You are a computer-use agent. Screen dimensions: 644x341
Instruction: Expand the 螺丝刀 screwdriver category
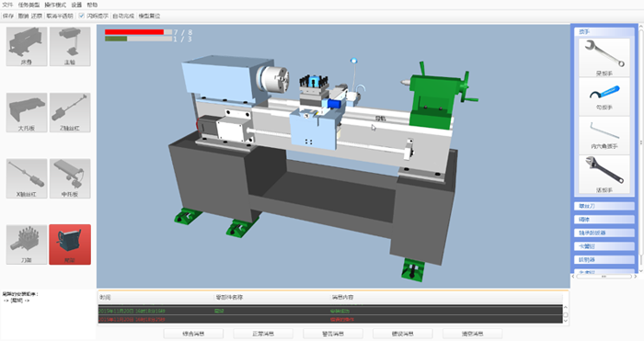pyautogui.click(x=604, y=206)
